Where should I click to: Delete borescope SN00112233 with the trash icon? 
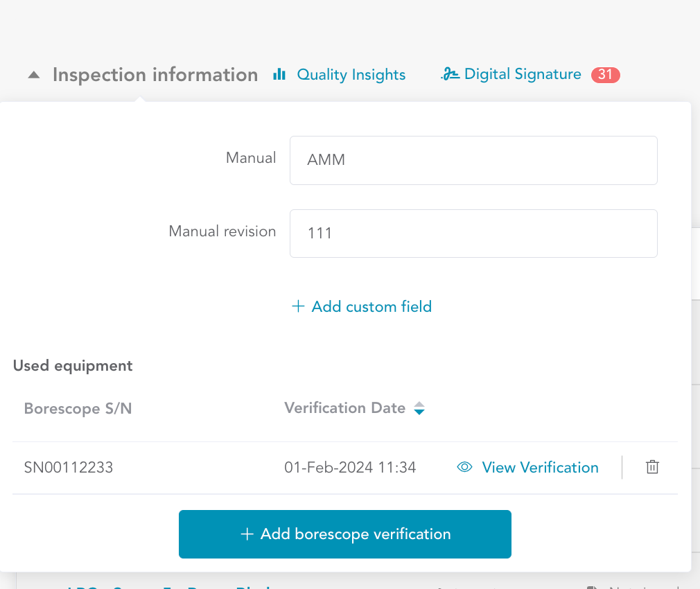coord(651,468)
